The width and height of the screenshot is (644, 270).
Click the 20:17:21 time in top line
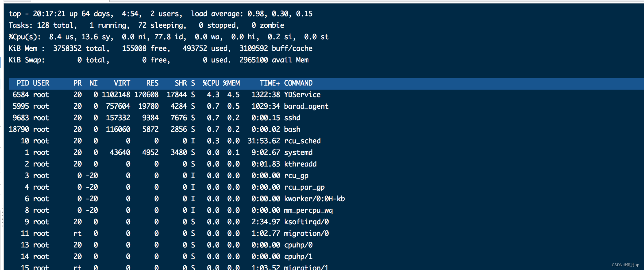[49, 14]
